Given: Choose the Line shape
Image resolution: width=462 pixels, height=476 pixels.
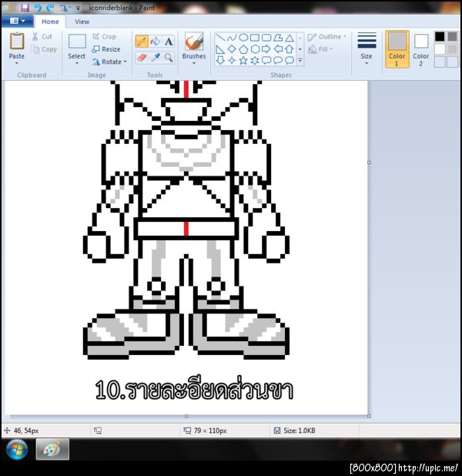Looking at the screenshot, I should coord(220,38).
